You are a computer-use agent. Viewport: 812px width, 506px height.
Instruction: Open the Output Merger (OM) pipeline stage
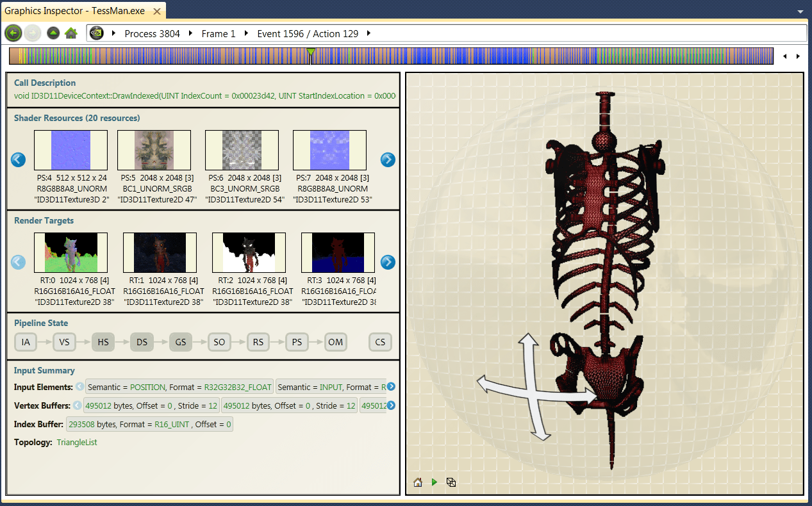point(335,341)
